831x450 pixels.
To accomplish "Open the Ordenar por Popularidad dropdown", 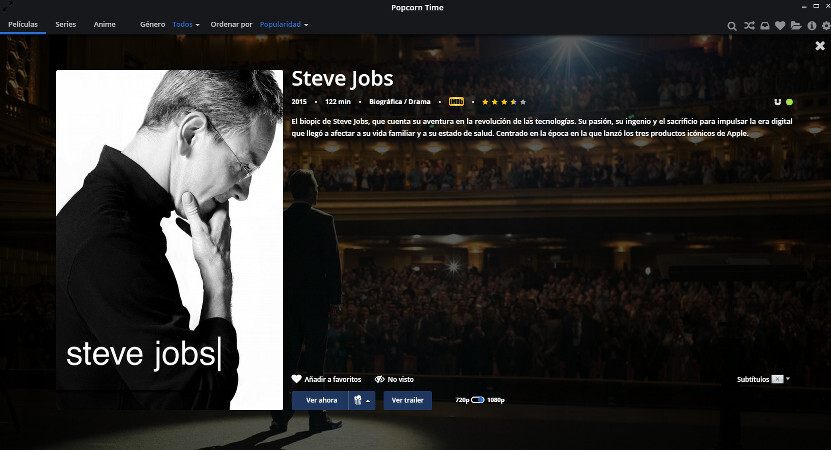I will [284, 24].
